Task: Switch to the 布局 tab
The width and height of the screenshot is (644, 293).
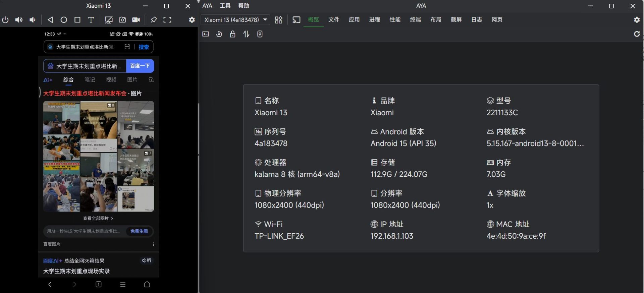Action: coord(436,19)
